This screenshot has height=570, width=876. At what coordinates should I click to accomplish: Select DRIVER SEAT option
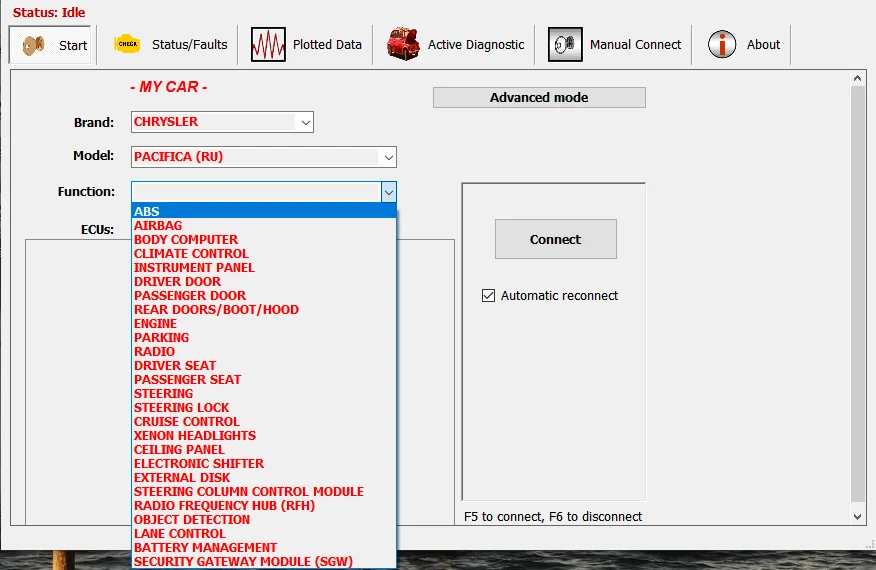point(264,365)
